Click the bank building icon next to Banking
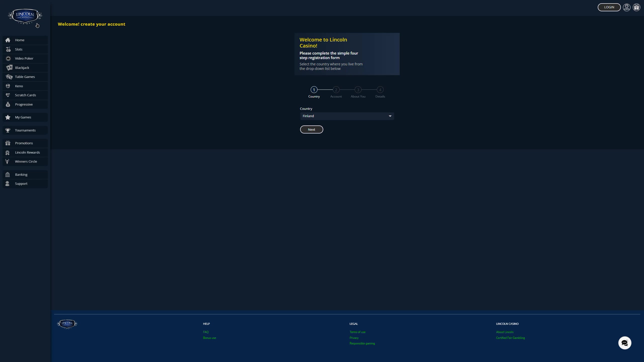The height and width of the screenshot is (362, 644). coord(8,174)
